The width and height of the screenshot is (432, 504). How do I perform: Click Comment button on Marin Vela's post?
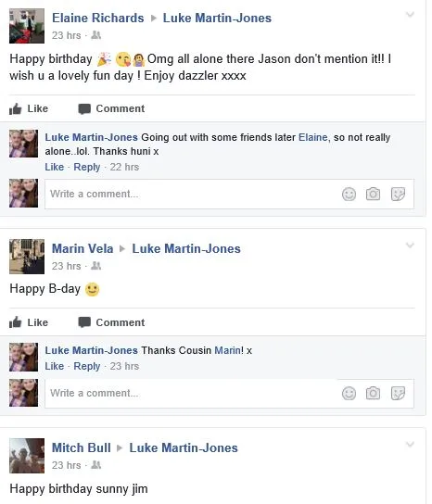(111, 322)
